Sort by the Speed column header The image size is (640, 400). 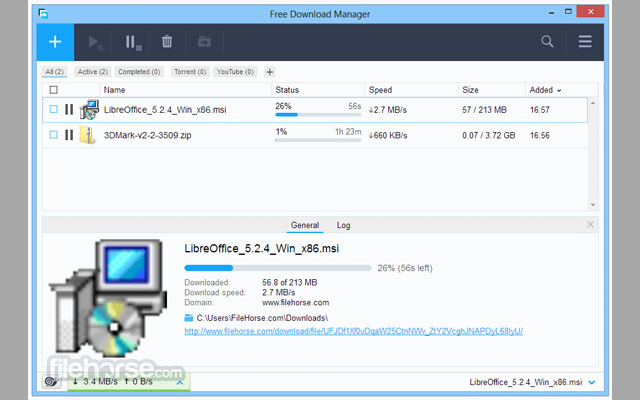click(380, 90)
